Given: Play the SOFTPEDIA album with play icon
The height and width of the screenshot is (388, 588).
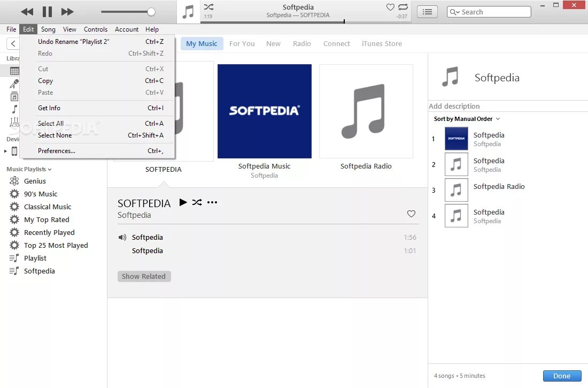Looking at the screenshot, I should [x=183, y=202].
